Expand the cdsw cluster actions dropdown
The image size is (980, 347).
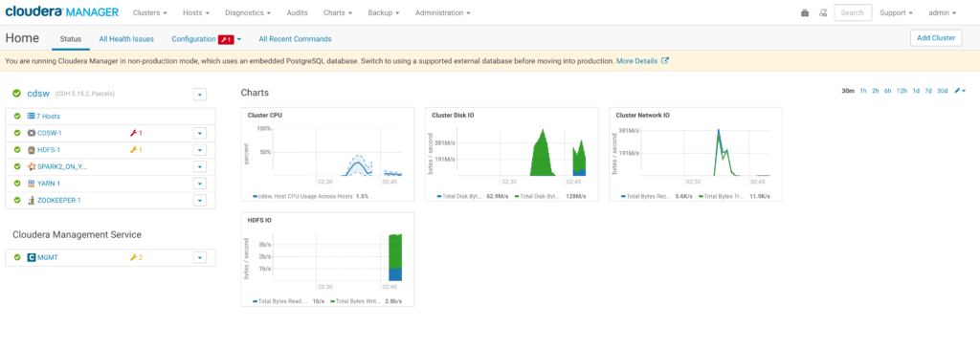(199, 95)
